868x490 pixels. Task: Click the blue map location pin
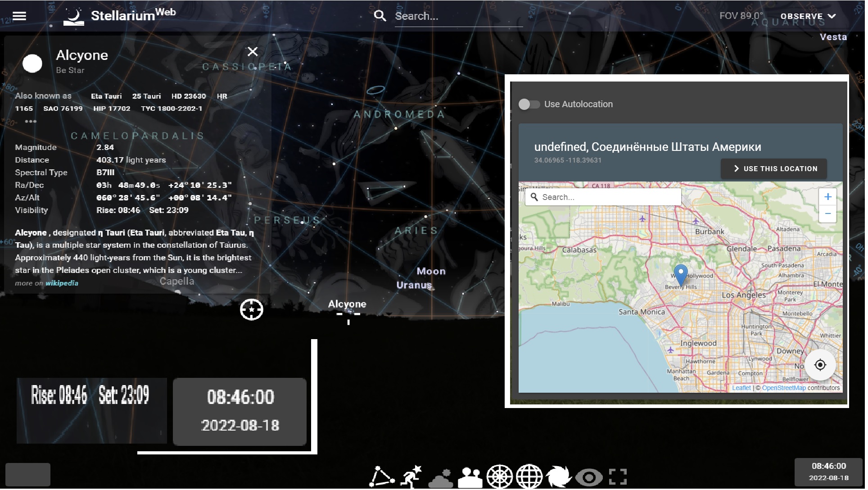click(x=680, y=275)
